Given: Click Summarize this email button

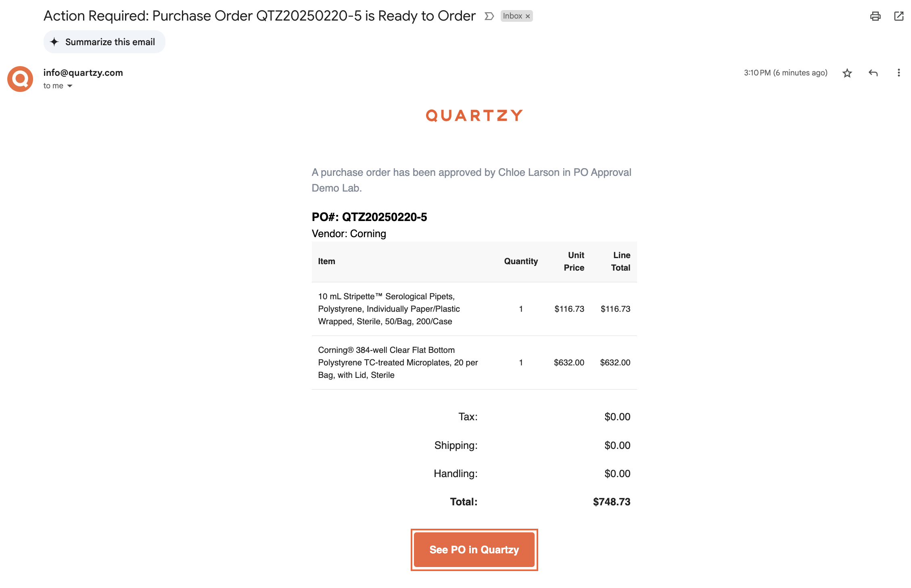Looking at the screenshot, I should coord(104,42).
